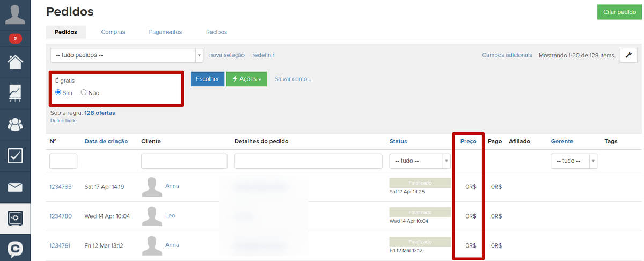
Task: Open messages envelope icon
Action: click(x=15, y=187)
